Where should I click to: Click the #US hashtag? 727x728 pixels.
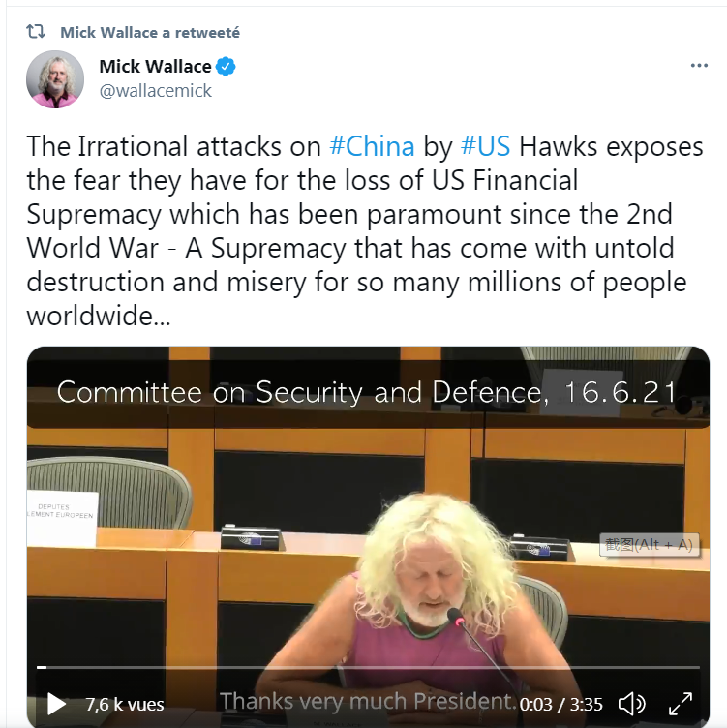pos(485,146)
